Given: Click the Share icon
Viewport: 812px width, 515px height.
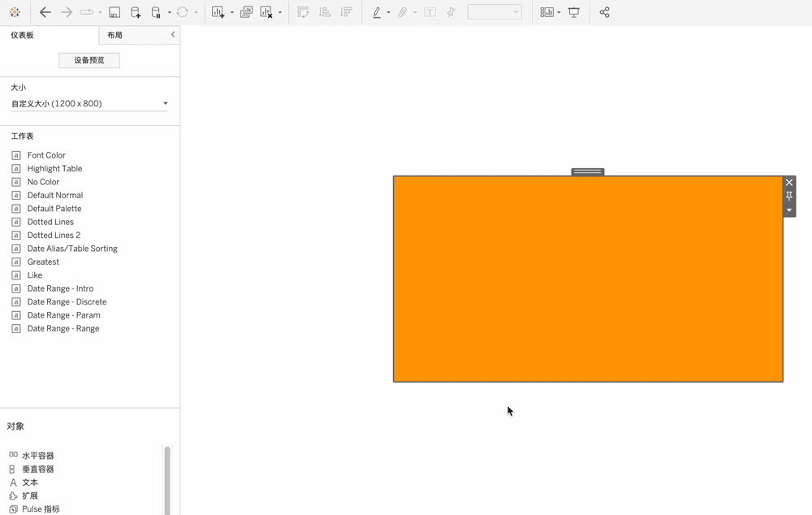Looking at the screenshot, I should [604, 12].
